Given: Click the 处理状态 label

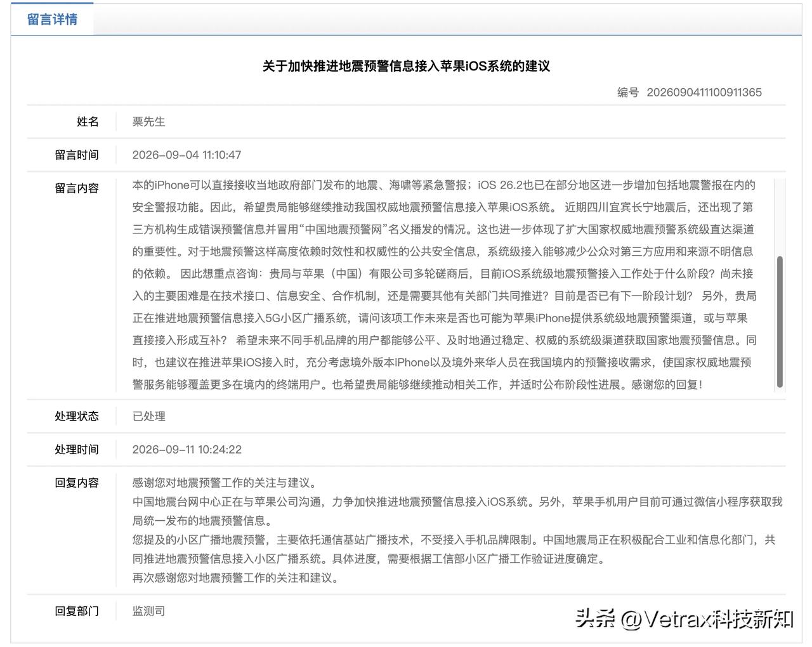Looking at the screenshot, I should [x=77, y=416].
